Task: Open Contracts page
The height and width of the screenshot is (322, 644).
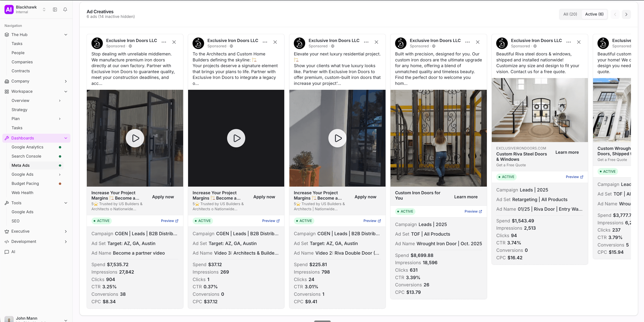Action: tap(21, 71)
